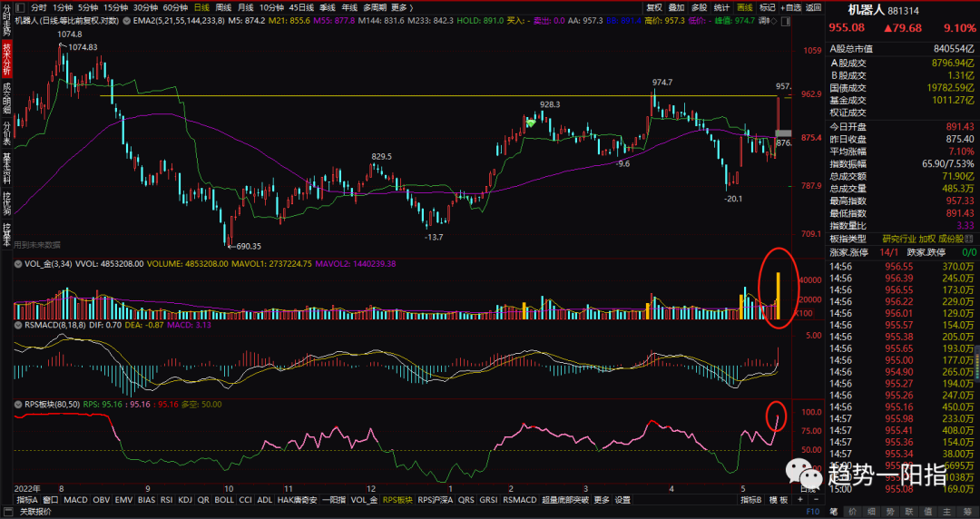Switch to 1分钟 period
This screenshot has height=519, width=980.
tap(63, 7)
